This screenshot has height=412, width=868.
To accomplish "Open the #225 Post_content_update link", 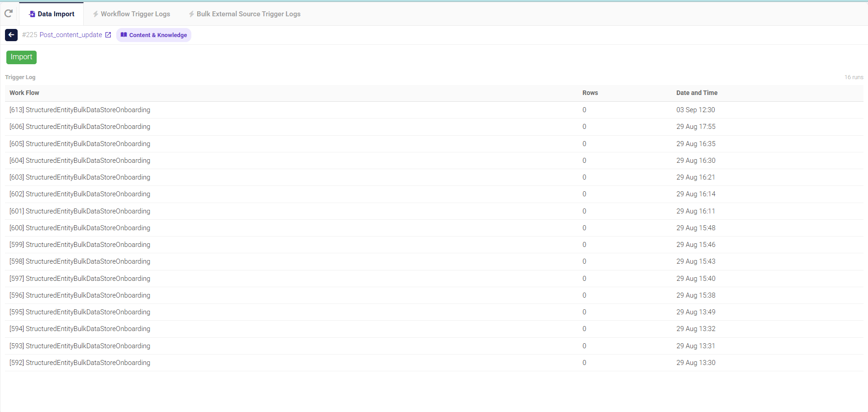I will pyautogui.click(x=62, y=35).
